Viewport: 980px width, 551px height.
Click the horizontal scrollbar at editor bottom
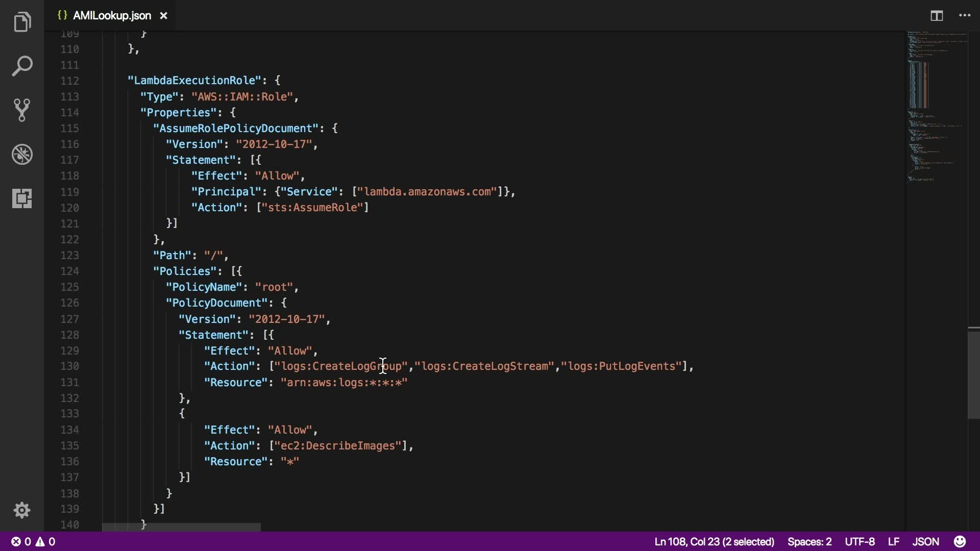pyautogui.click(x=181, y=527)
